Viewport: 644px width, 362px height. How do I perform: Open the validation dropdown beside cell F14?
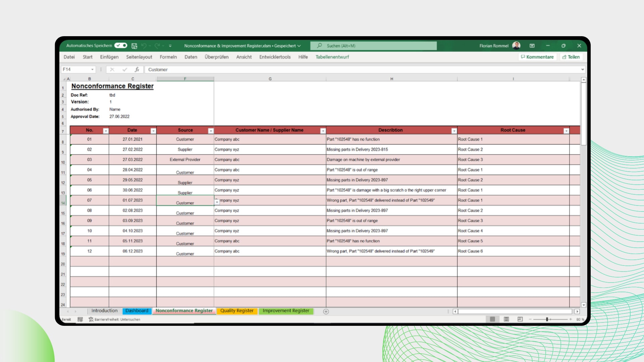[x=217, y=201]
